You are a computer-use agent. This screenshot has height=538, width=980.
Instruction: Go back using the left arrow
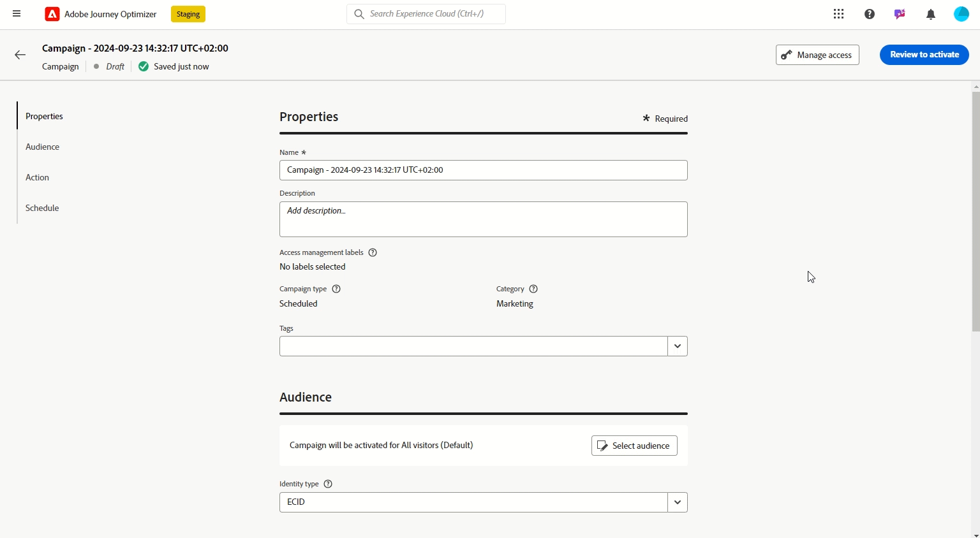[x=20, y=55]
